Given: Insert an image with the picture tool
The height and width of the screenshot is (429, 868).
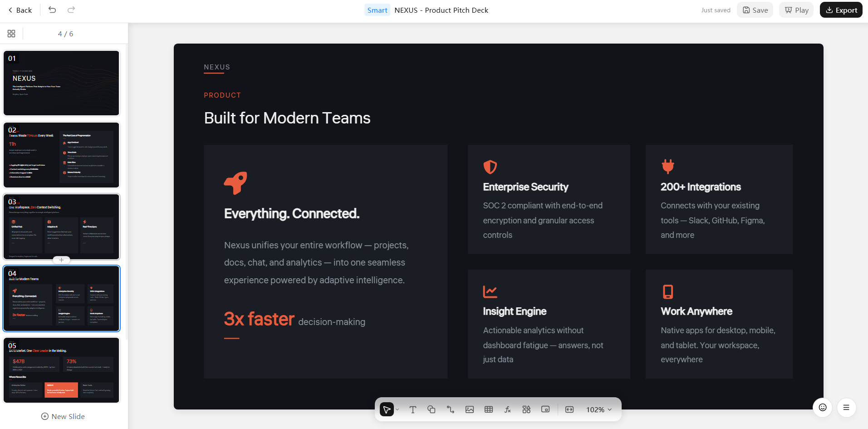Looking at the screenshot, I should tap(470, 409).
